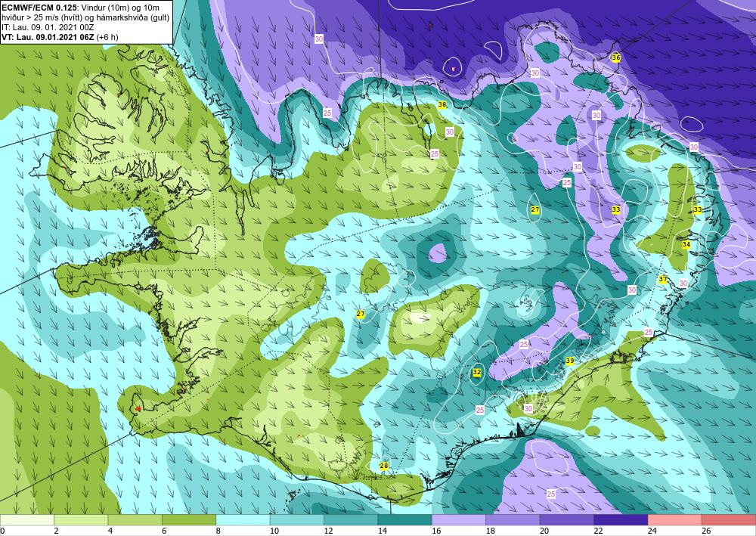This screenshot has height=536, width=756.
Task: Click the legend scale number 22
Action: click(598, 531)
